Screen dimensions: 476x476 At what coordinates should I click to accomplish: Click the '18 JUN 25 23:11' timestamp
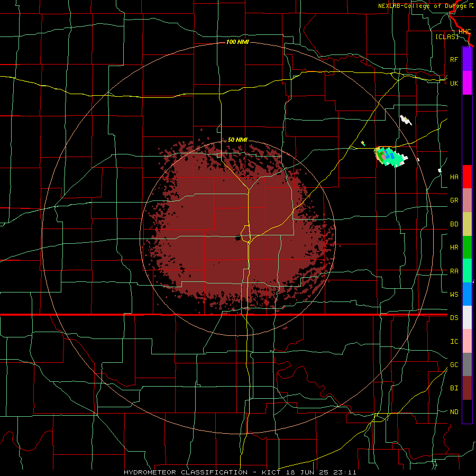coord(321,472)
